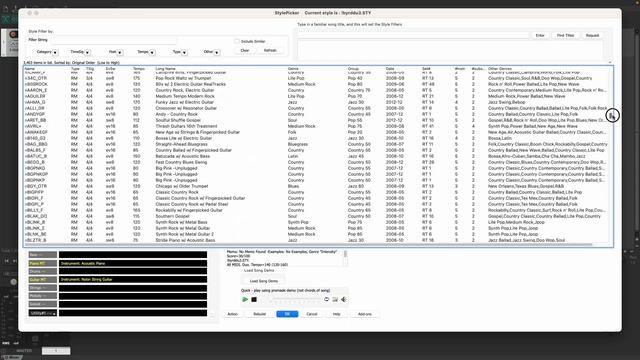Open the TimeSig filter dropdown arrow
640x360 pixels.
pyautogui.click(x=88, y=52)
